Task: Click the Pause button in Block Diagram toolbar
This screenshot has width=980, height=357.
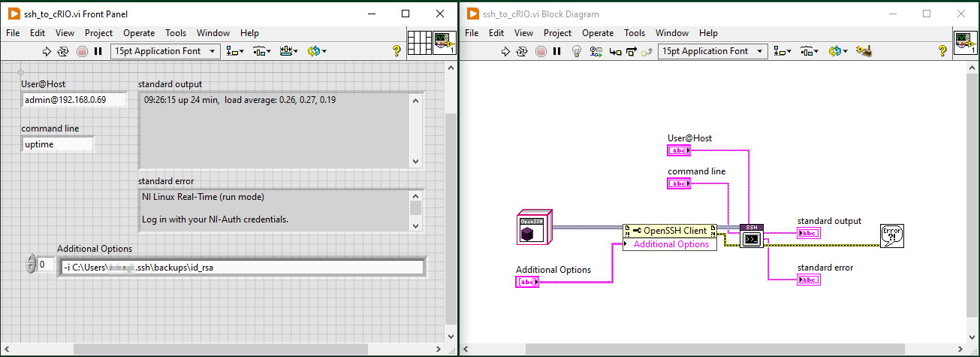Action: pos(556,51)
